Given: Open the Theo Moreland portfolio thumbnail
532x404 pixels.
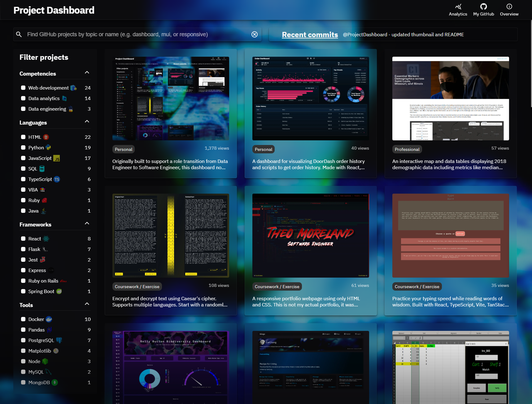Looking at the screenshot, I should point(311,235).
